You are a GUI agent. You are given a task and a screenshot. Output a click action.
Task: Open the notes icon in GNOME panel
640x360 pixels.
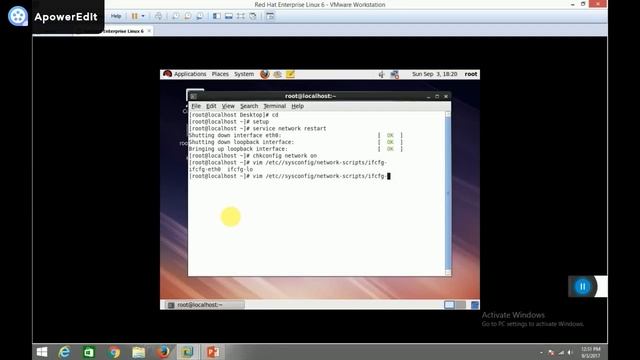click(x=290, y=74)
